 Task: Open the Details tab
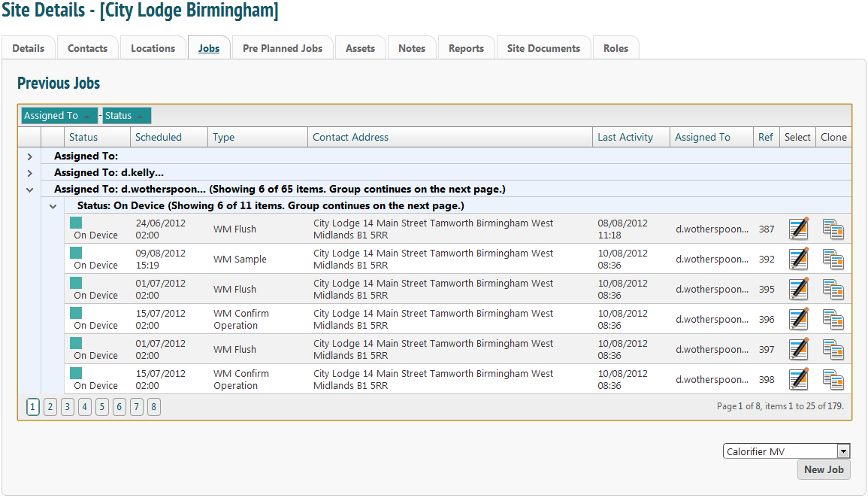pyautogui.click(x=29, y=48)
